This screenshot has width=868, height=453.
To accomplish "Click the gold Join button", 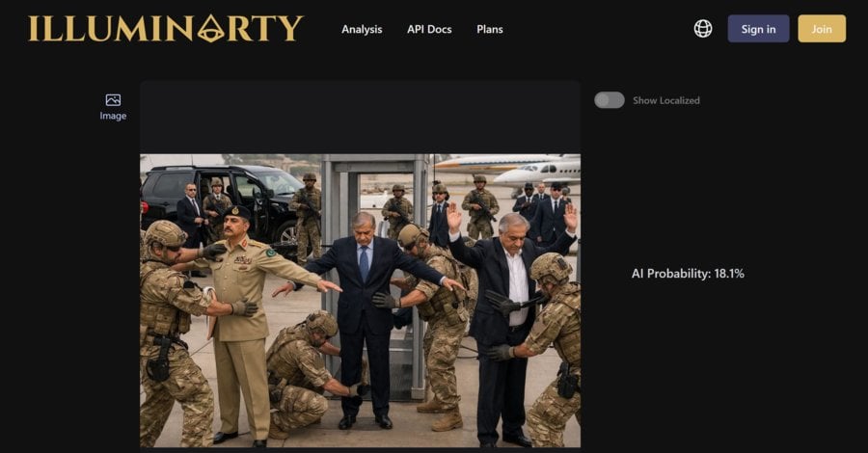I will pyautogui.click(x=822, y=29).
